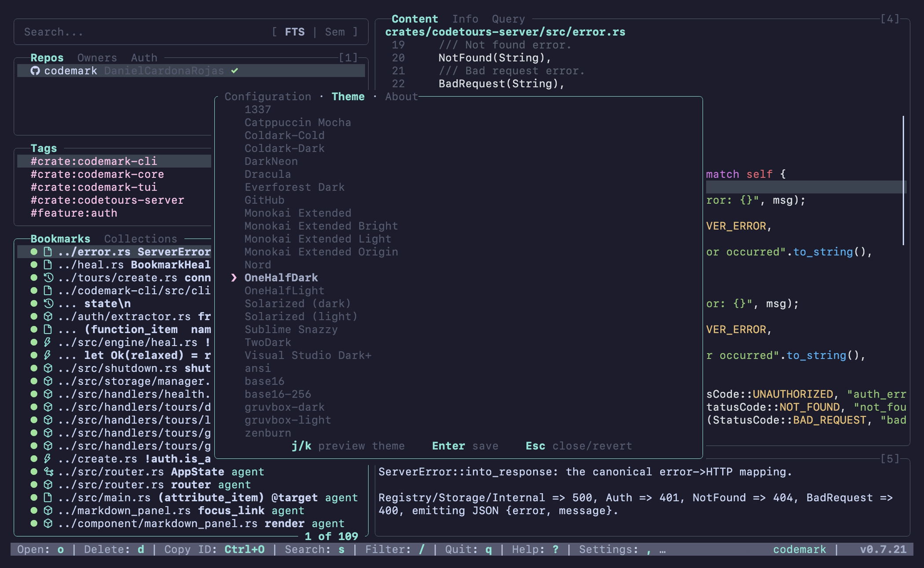Switch search mode to FTS
This screenshot has width=924, height=568.
click(295, 32)
